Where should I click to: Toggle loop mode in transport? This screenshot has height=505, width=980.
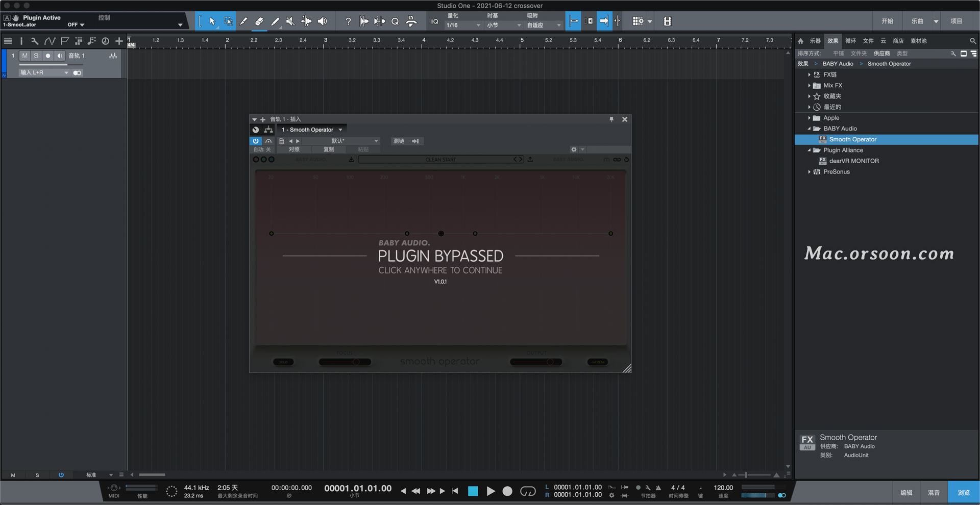[x=528, y=491]
